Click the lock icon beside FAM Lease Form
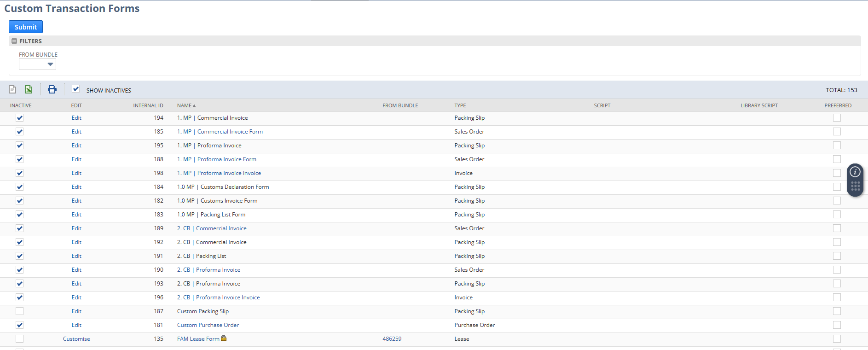The height and width of the screenshot is (350, 868). 224,338
